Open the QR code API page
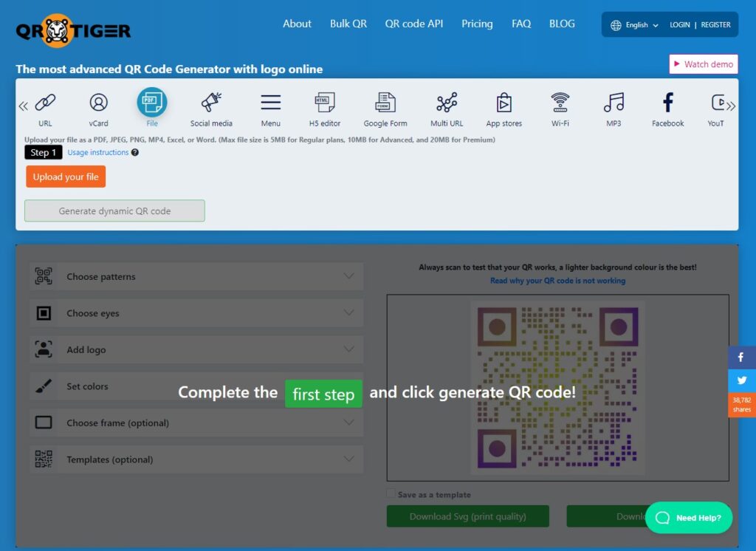The width and height of the screenshot is (756, 551). [x=413, y=24]
